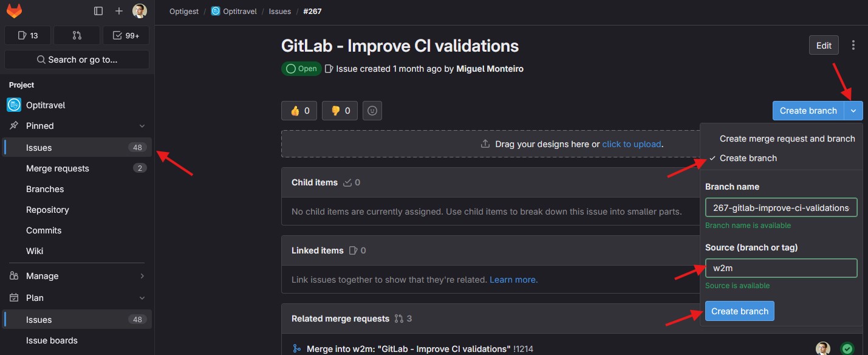
Task: Collapse the Pinned section
Action: click(x=142, y=126)
